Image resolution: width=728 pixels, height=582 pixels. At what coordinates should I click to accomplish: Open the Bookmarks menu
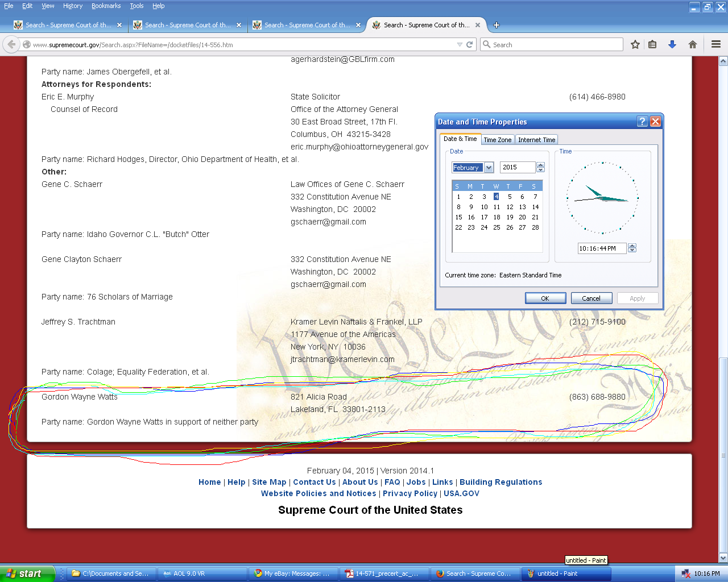coord(106,6)
